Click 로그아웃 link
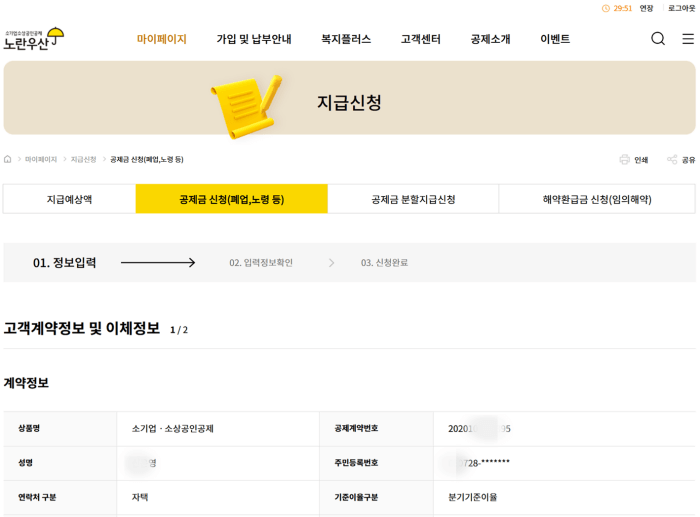This screenshot has width=700, height=517. (681, 8)
